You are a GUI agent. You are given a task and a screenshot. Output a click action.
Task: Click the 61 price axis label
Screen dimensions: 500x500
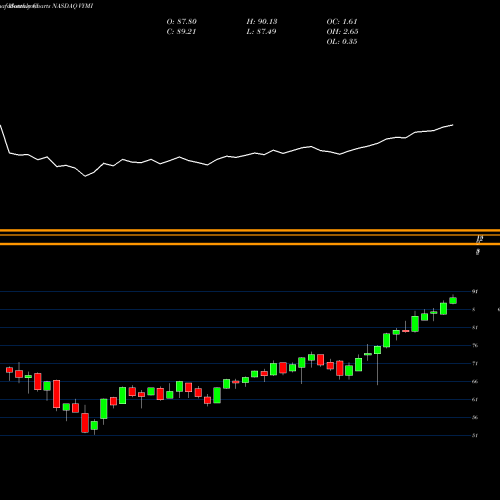point(475,400)
